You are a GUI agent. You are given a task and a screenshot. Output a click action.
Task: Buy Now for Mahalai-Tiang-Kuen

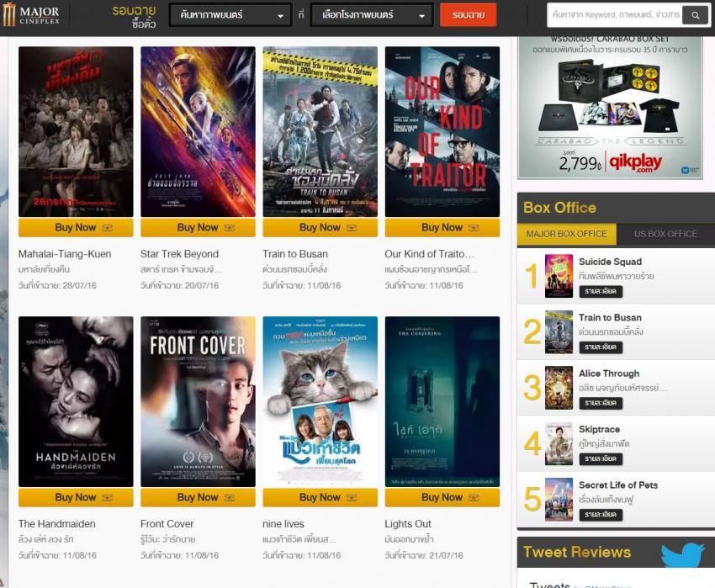point(76,227)
